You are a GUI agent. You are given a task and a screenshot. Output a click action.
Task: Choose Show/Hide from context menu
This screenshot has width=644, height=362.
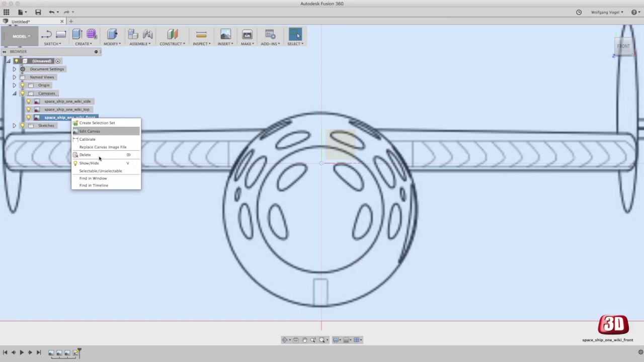point(106,163)
